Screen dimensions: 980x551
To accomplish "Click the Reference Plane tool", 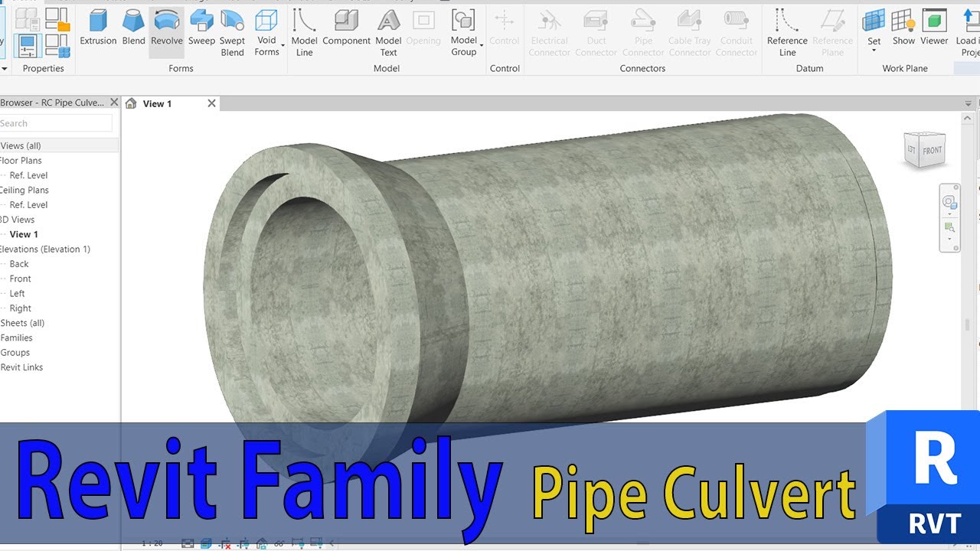I will point(832,33).
